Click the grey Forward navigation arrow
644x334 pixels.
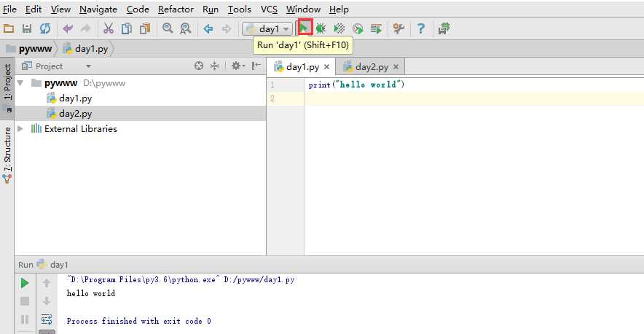point(227,28)
